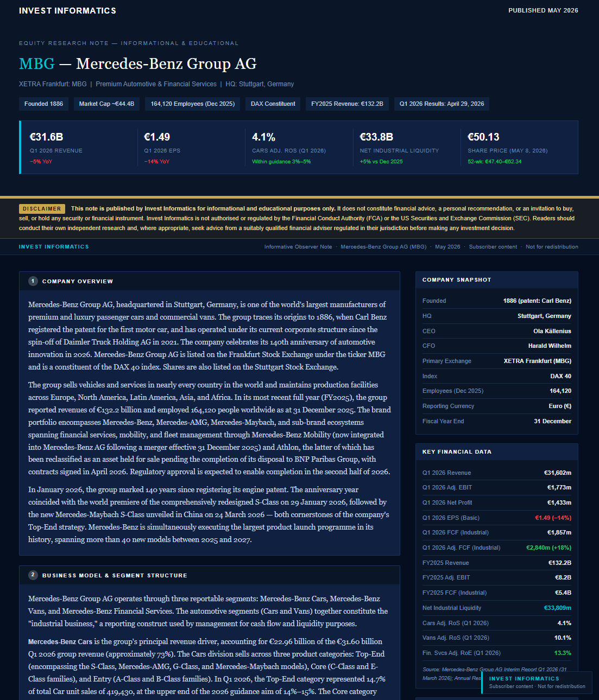Click the CEO value 'Ola Källenius'
The height and width of the screenshot is (700, 599).
coord(552,331)
